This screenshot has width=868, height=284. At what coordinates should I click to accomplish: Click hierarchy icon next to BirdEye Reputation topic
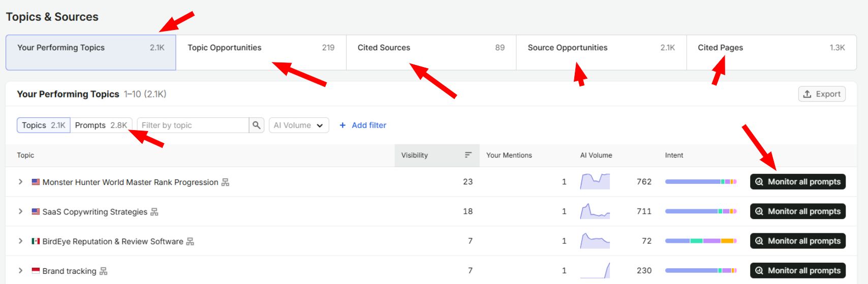coord(190,241)
